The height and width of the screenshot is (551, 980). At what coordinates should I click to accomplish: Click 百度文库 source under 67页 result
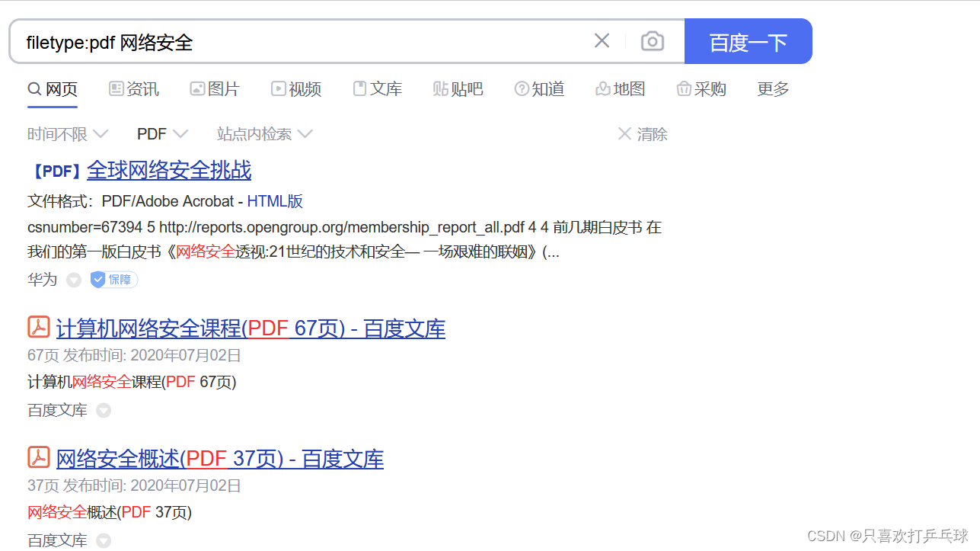pos(58,410)
